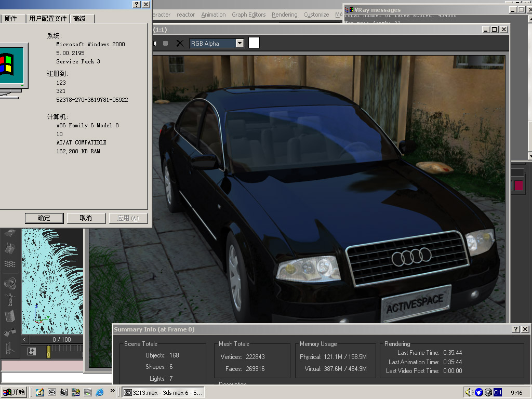Viewport: 532px width, 399px height.
Task: Launch Internet Explorer from quick launch
Action: click(100, 393)
